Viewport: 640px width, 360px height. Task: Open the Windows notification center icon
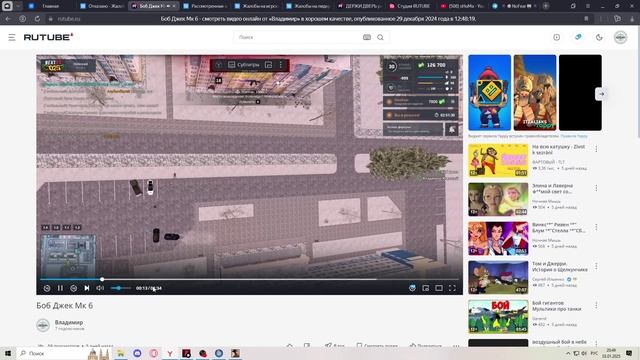click(x=629, y=353)
